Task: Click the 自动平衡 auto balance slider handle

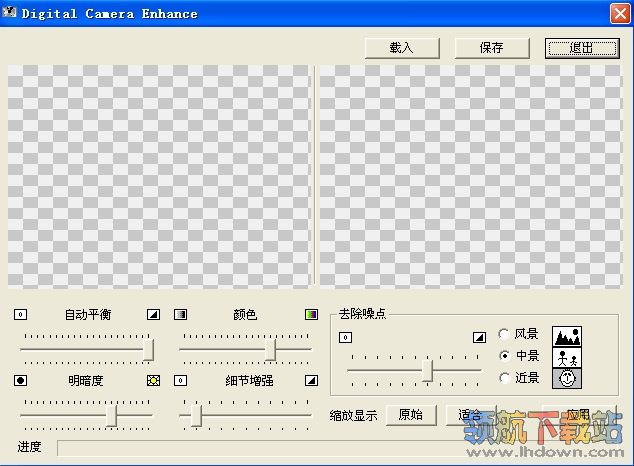Action: pyautogui.click(x=148, y=349)
